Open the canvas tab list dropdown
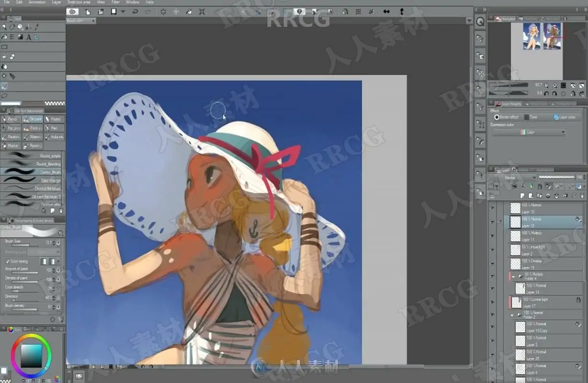The height and width of the screenshot is (383, 588). click(469, 21)
